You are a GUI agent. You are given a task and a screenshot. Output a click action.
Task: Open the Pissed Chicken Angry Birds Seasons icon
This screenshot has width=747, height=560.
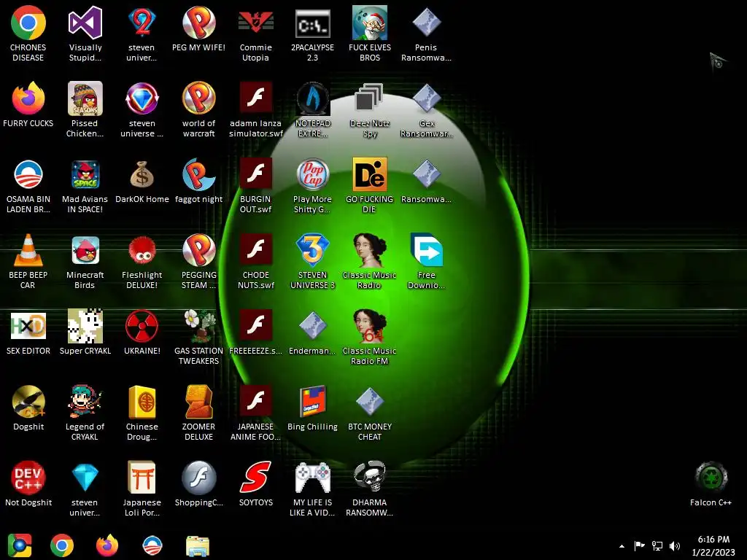(x=85, y=98)
